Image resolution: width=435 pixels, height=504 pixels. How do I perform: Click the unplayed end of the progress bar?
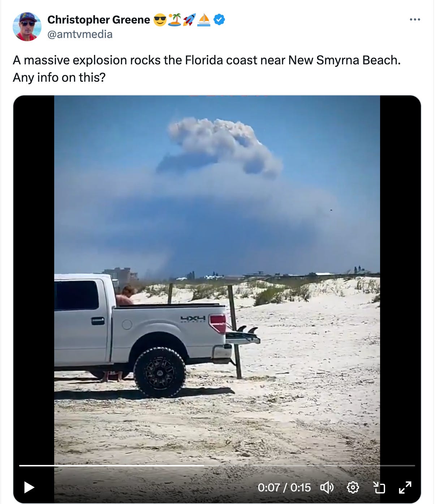(310, 466)
